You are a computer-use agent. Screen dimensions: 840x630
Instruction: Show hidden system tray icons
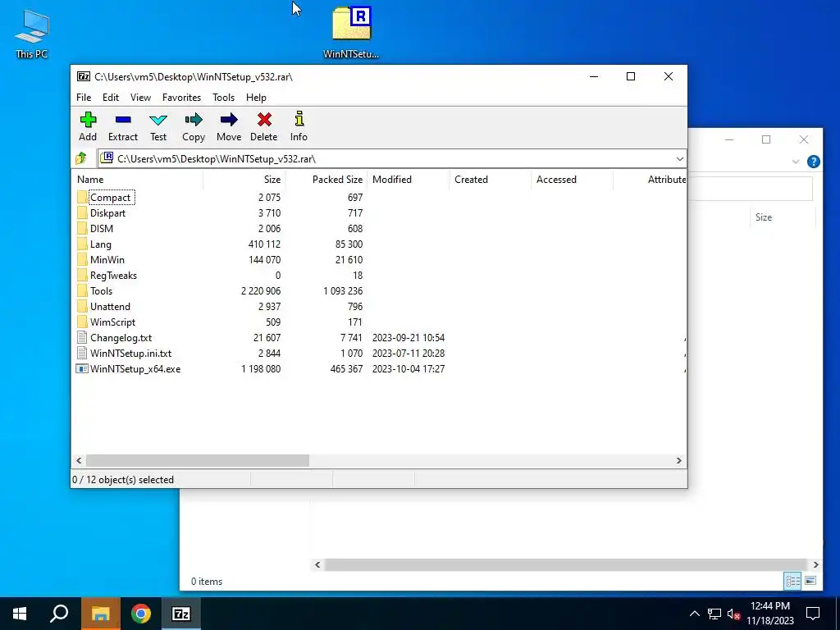click(x=694, y=614)
